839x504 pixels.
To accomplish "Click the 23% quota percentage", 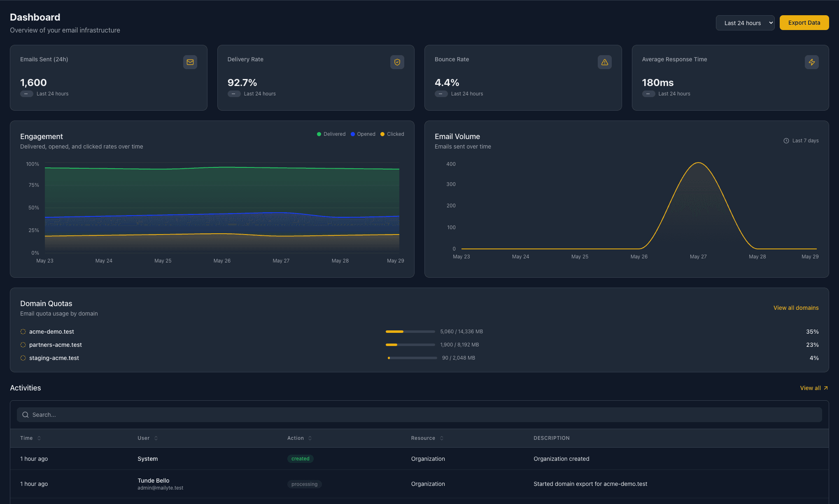I will tap(812, 345).
